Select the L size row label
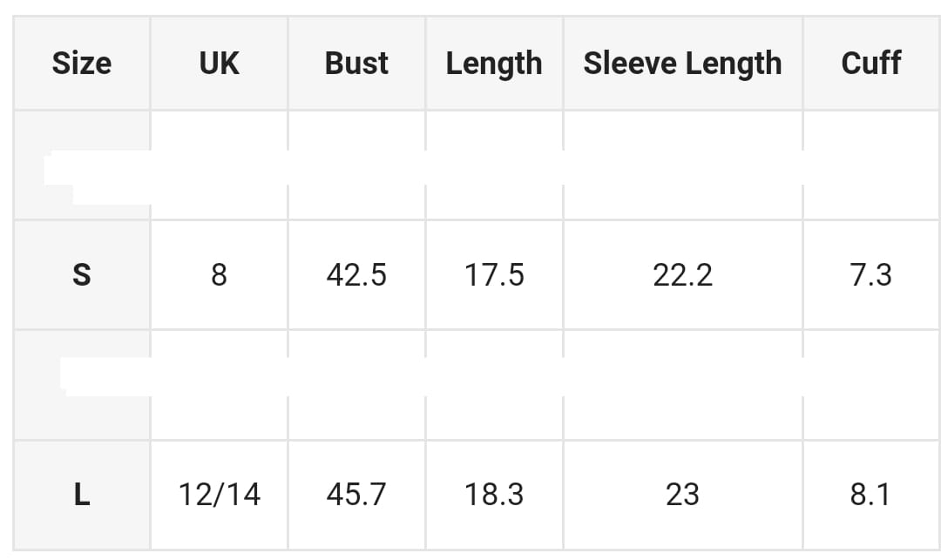The height and width of the screenshot is (560, 941). (x=82, y=495)
